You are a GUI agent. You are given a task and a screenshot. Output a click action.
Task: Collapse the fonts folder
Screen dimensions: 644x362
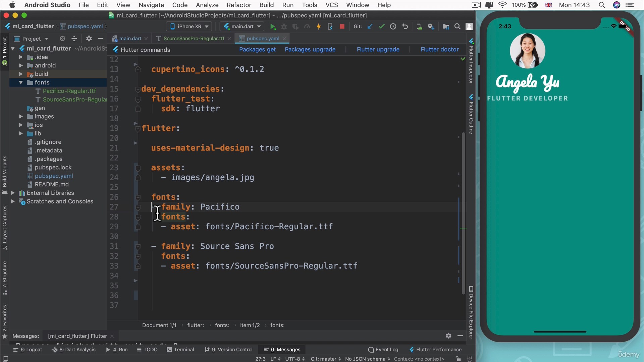(21, 82)
